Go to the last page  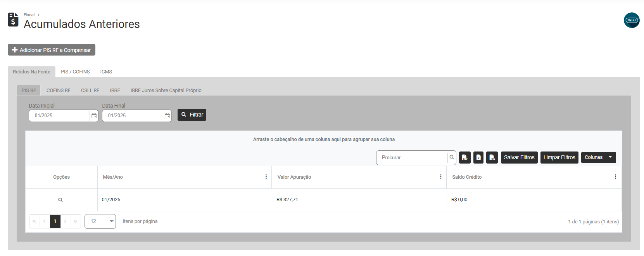click(x=76, y=221)
